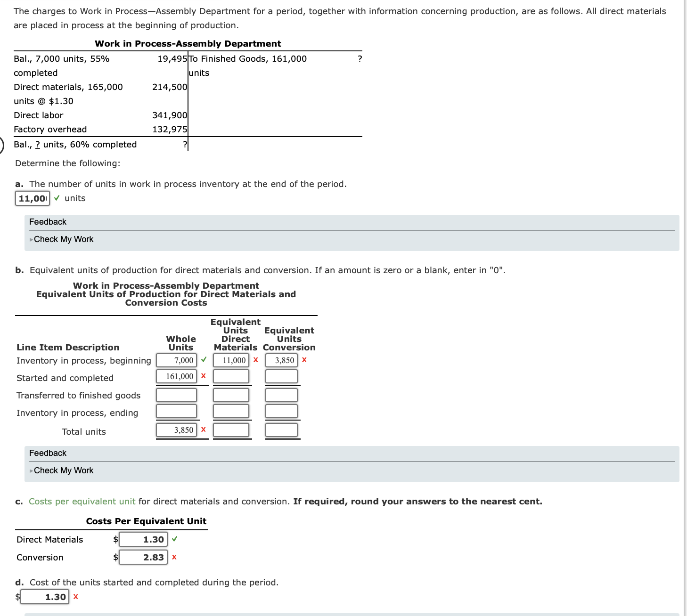Viewport: 687px width, 616px height.
Task: Click the red X beside Started and completed 161,000
Action: [203, 376]
